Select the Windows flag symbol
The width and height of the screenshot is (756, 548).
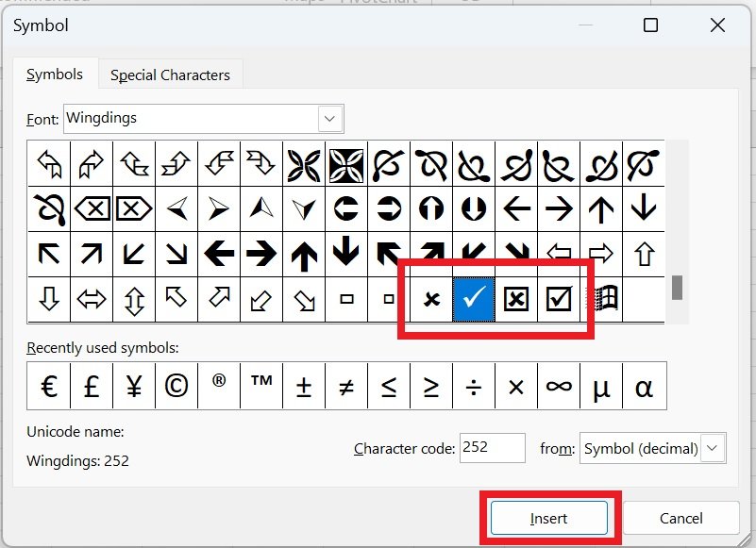[x=601, y=299]
